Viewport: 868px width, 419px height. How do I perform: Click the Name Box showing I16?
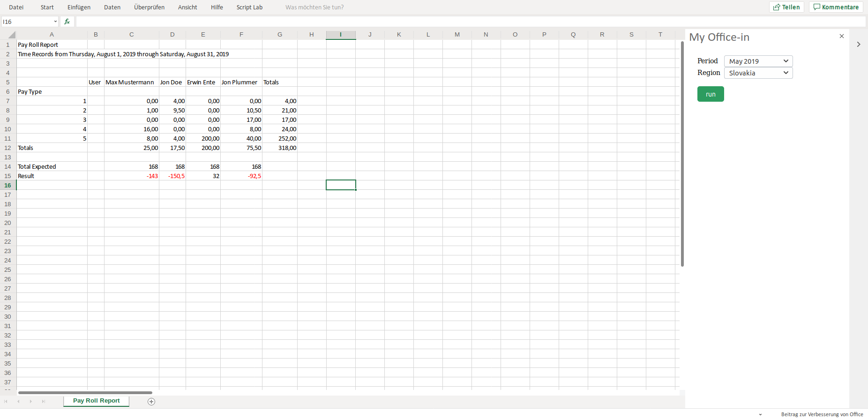pos(26,22)
